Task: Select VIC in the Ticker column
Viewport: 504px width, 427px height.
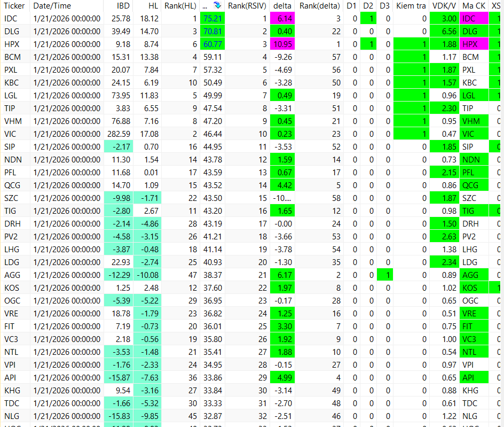Action: 10,134
